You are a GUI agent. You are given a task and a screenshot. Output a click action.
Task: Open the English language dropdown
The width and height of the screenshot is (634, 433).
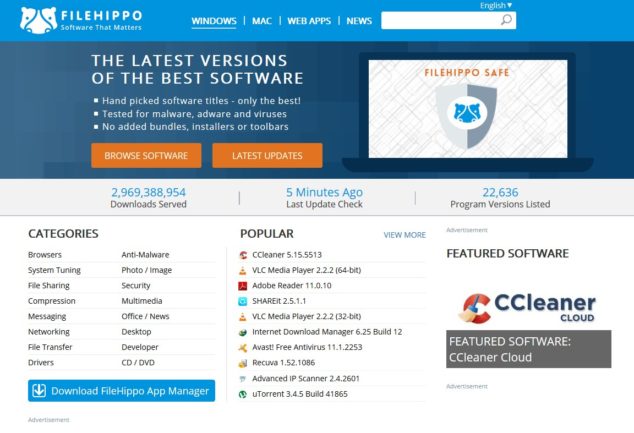(496, 5)
